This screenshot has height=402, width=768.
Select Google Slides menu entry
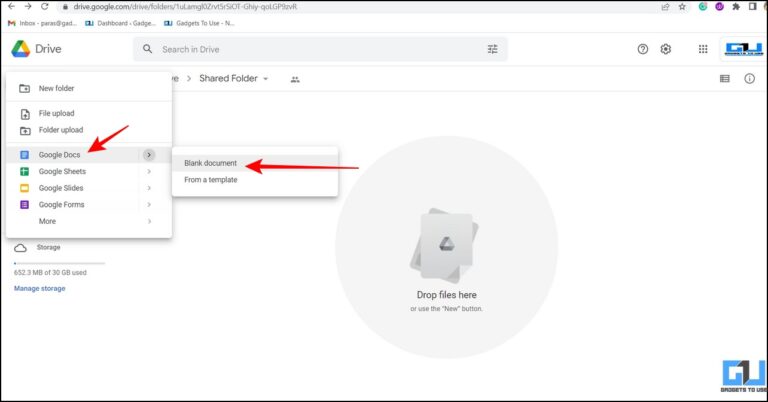click(x=89, y=188)
